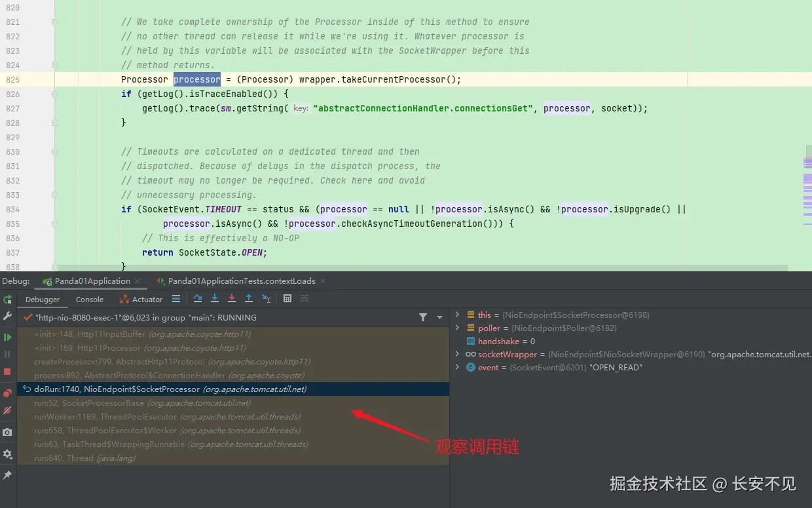Screen dimensions: 812x508
Task: Click the Rerun Panda01Application icon
Action: click(x=7, y=300)
